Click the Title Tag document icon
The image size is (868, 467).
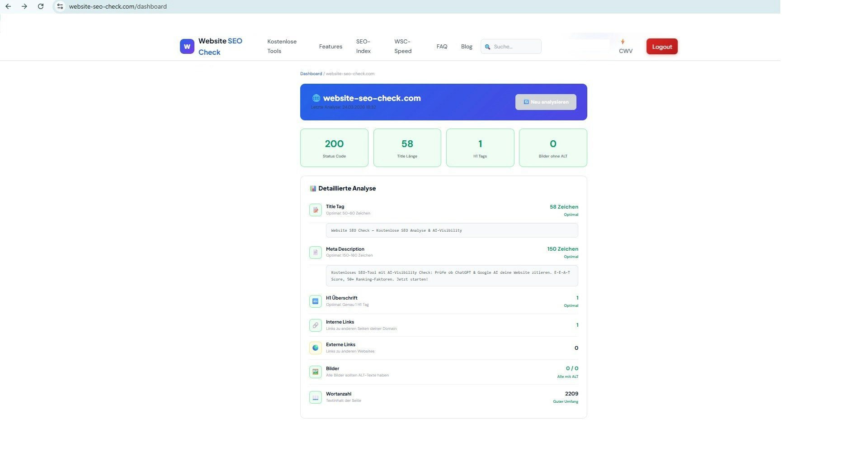click(x=315, y=210)
